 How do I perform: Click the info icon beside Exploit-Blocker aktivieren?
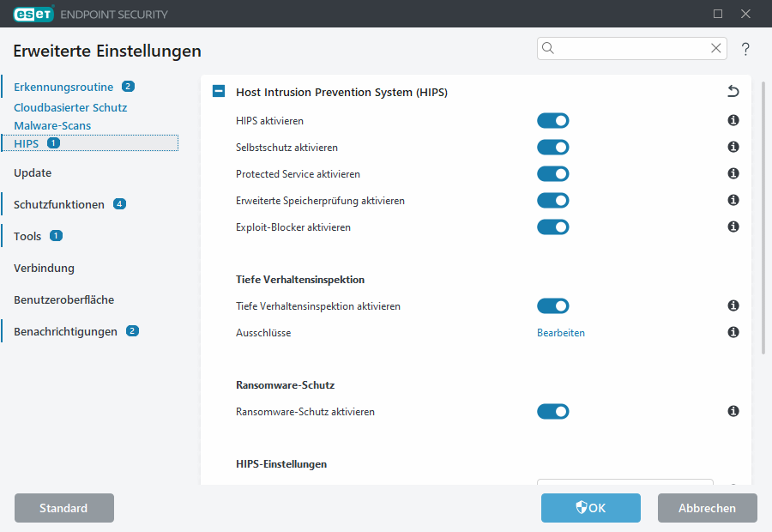coord(733,227)
